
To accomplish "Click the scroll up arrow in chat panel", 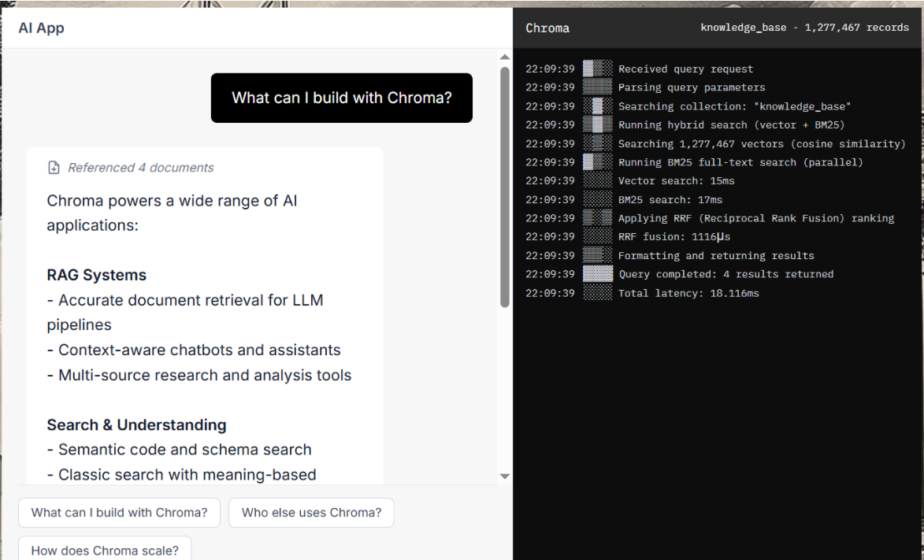I will 504,57.
